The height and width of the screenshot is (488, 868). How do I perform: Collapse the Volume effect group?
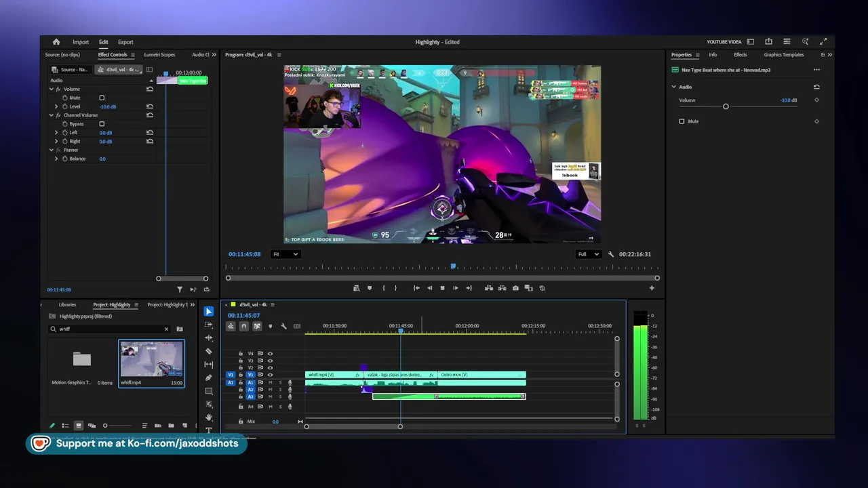coord(51,89)
